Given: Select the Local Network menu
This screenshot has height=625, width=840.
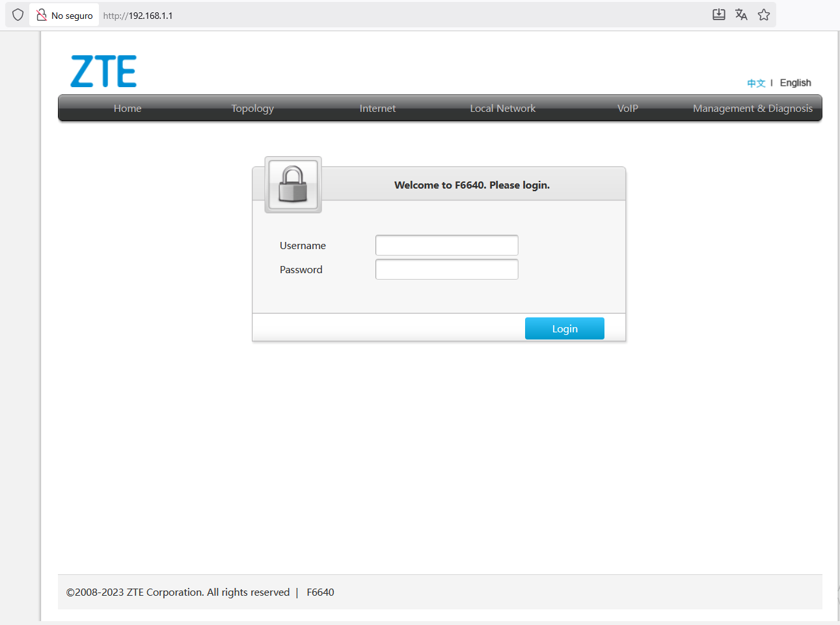Looking at the screenshot, I should [503, 109].
